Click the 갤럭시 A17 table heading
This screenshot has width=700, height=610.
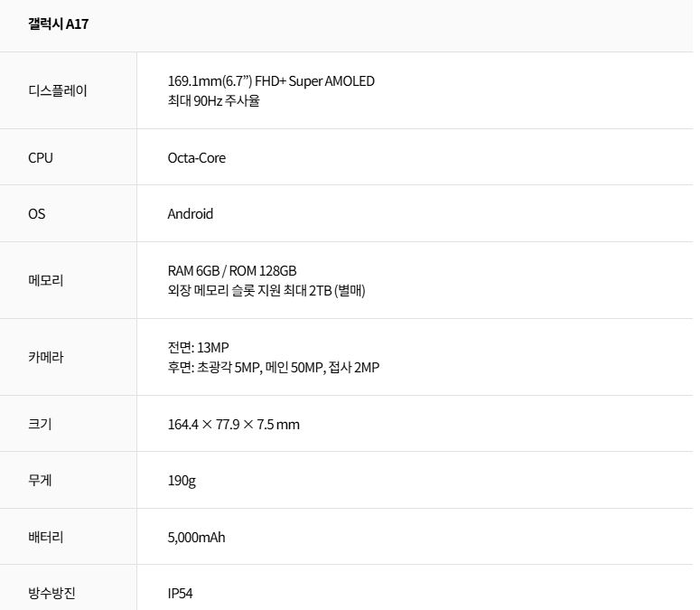58,23
